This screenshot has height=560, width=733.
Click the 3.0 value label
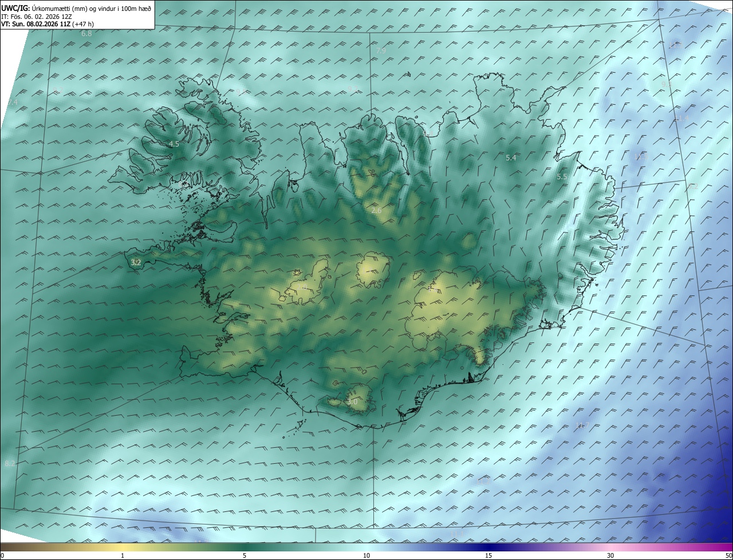click(x=352, y=402)
